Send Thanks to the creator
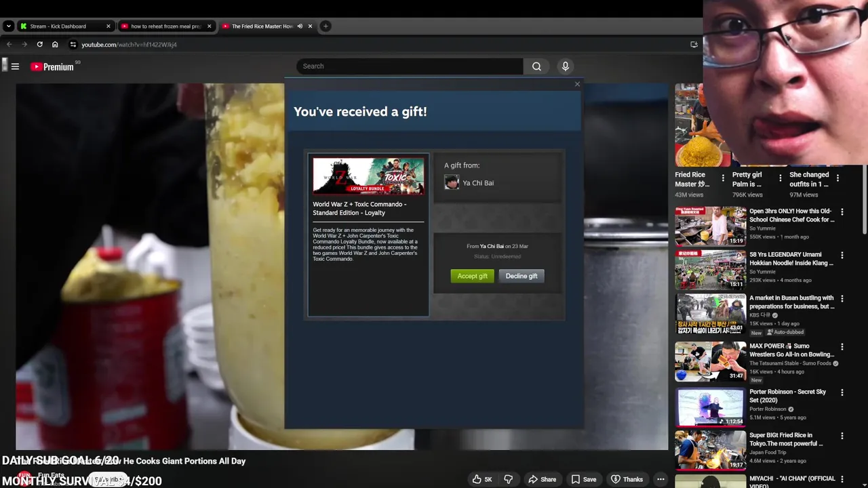The height and width of the screenshot is (488, 868). [627, 479]
